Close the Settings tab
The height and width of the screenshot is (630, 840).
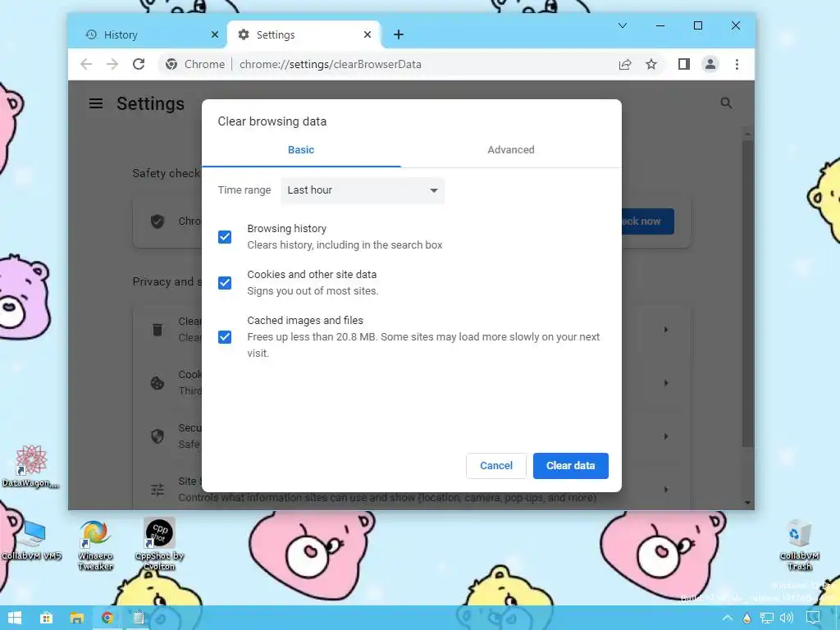tap(367, 34)
